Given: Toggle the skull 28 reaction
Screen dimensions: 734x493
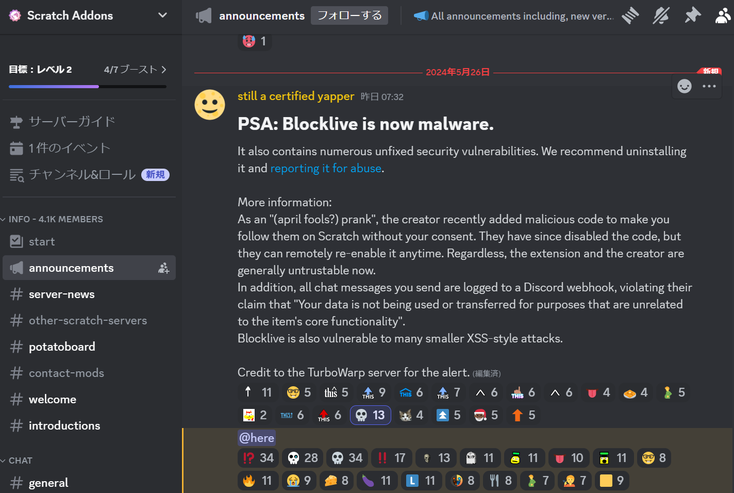Looking at the screenshot, I should tap(302, 457).
